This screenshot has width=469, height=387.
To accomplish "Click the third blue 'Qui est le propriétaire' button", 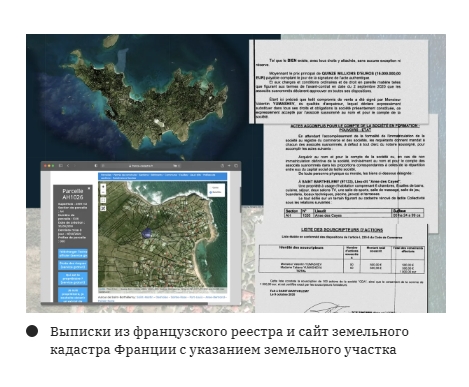I will pyautogui.click(x=73, y=278).
